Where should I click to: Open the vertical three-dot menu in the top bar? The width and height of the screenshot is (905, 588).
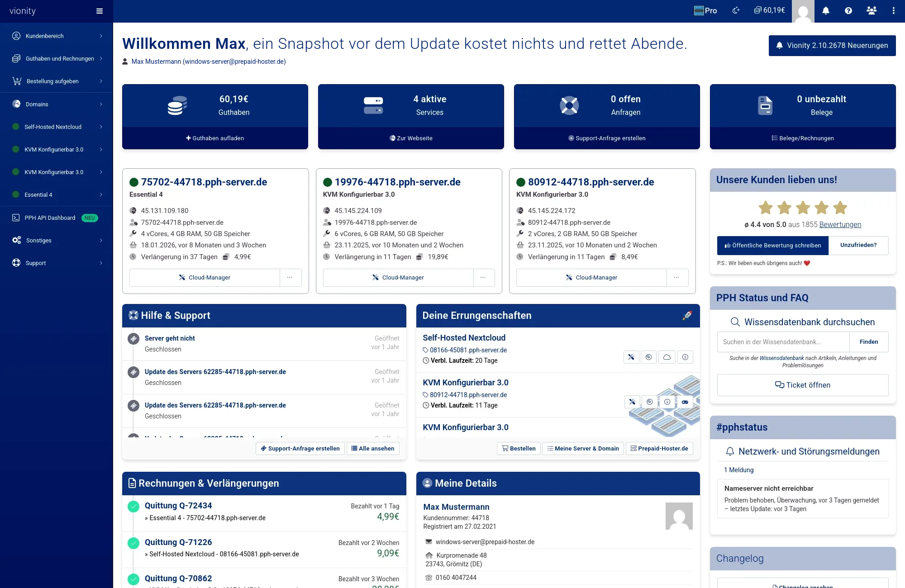[893, 10]
